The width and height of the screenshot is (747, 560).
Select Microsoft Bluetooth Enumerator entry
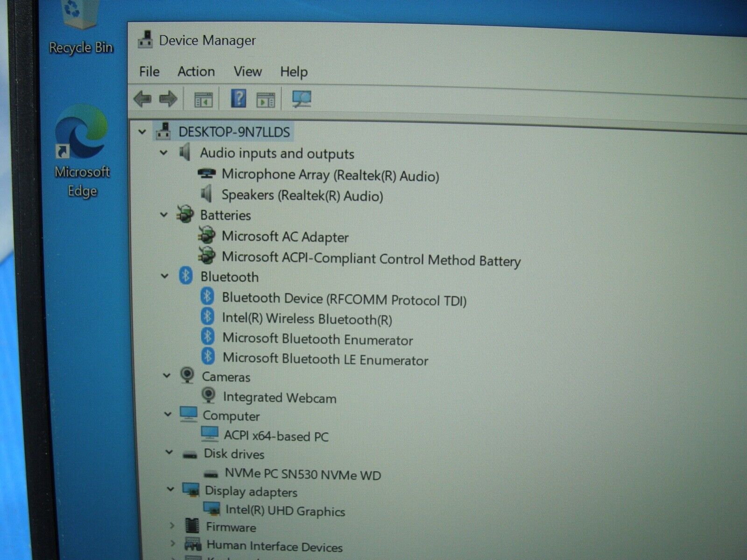point(317,339)
